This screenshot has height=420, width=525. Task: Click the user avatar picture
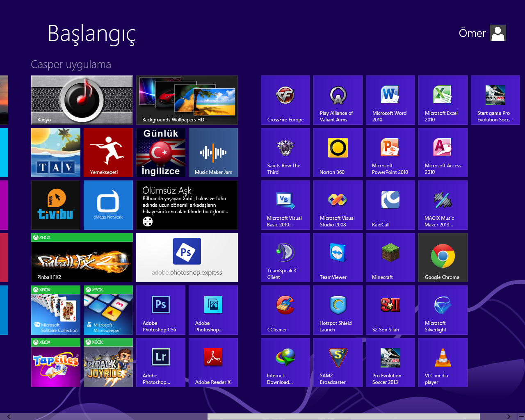point(498,33)
